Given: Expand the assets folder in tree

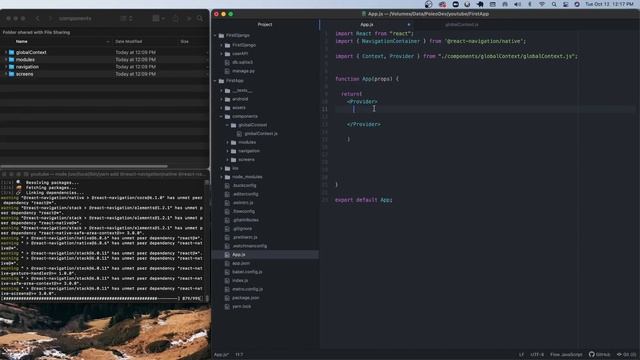Looking at the screenshot, I should tap(222, 108).
